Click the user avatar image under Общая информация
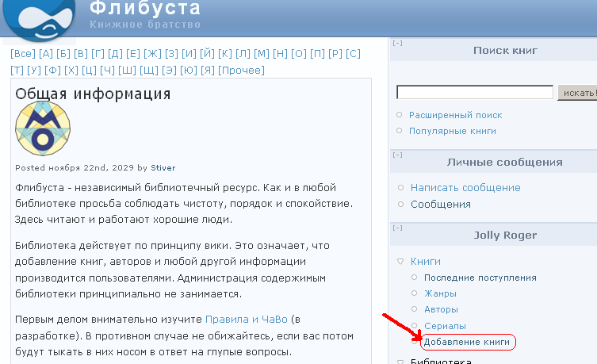Image resolution: width=597 pixels, height=364 pixels. click(38, 129)
